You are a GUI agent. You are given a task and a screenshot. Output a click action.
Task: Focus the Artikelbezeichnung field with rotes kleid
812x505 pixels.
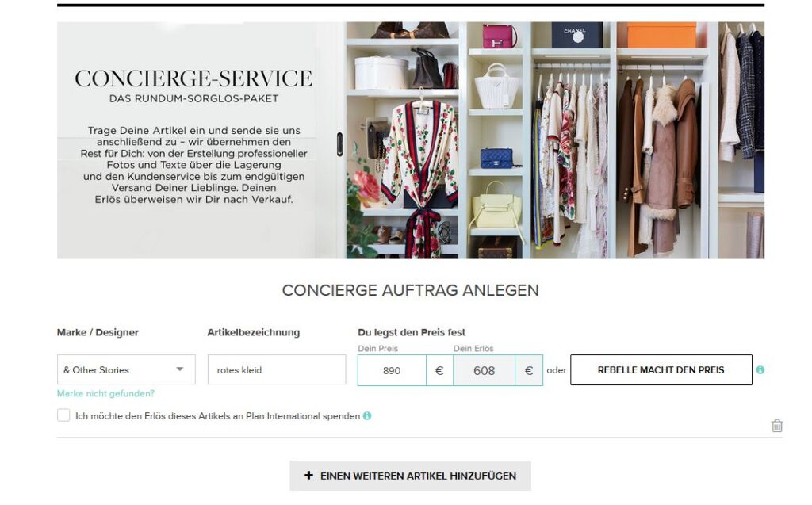tap(277, 369)
